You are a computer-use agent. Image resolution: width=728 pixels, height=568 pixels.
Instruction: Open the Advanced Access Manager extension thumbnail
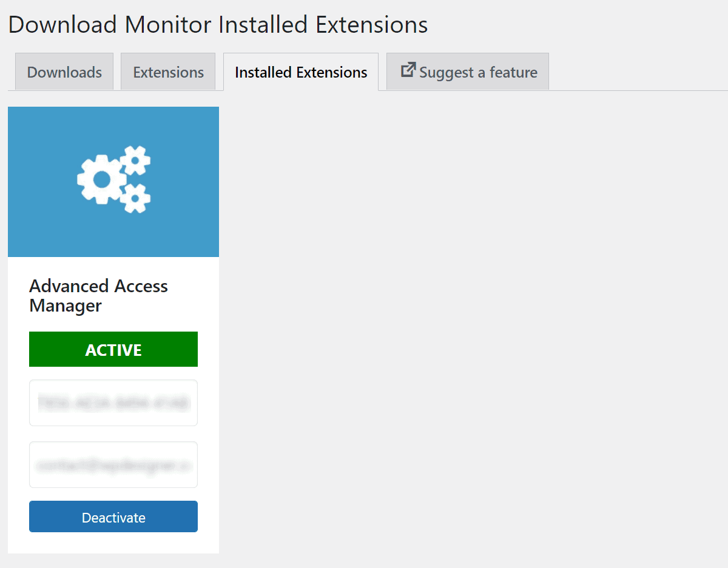tap(113, 181)
